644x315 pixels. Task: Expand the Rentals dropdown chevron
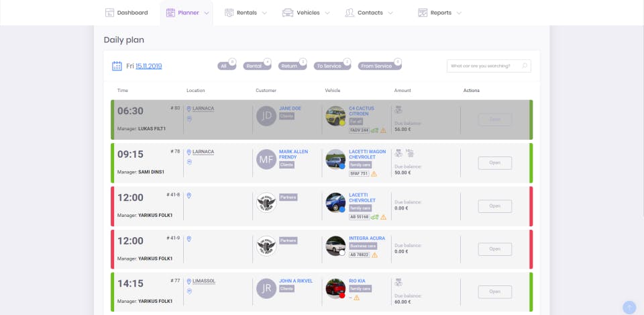pos(264,13)
